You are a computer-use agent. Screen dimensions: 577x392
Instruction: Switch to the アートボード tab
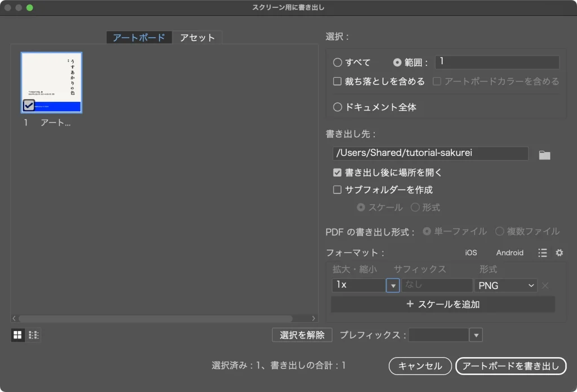click(x=139, y=38)
